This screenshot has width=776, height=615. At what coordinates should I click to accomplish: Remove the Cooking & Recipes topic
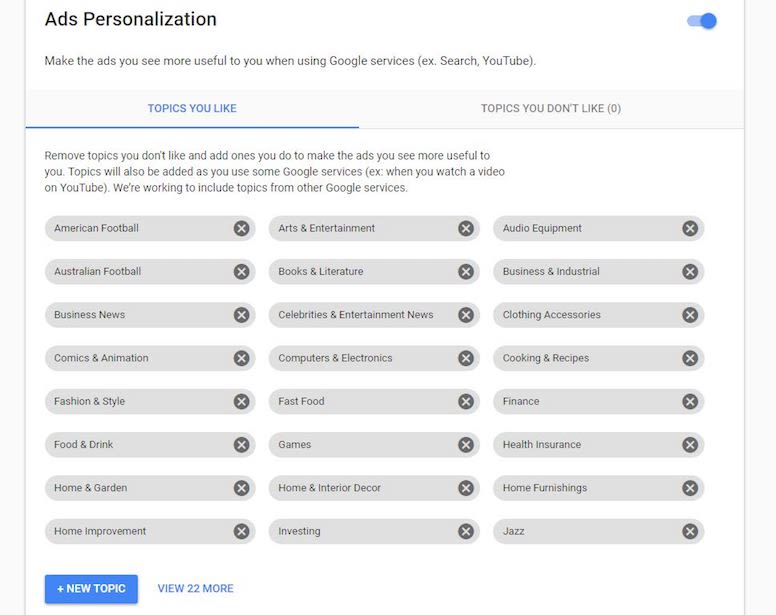[689, 358]
